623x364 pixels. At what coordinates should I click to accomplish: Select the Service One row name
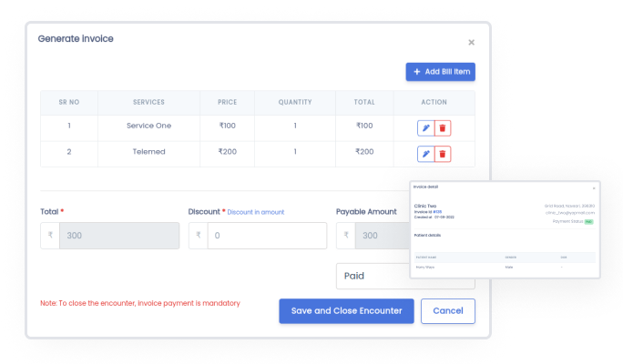148,126
